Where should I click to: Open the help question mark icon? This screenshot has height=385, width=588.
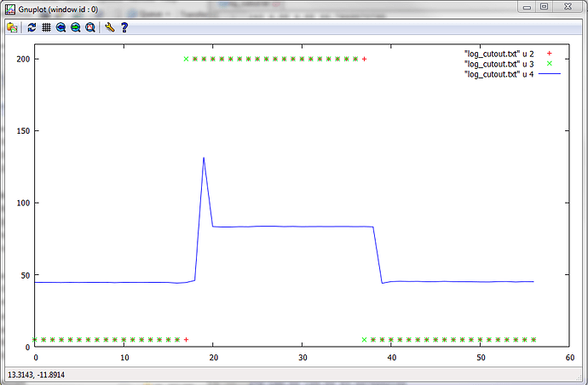[124, 27]
